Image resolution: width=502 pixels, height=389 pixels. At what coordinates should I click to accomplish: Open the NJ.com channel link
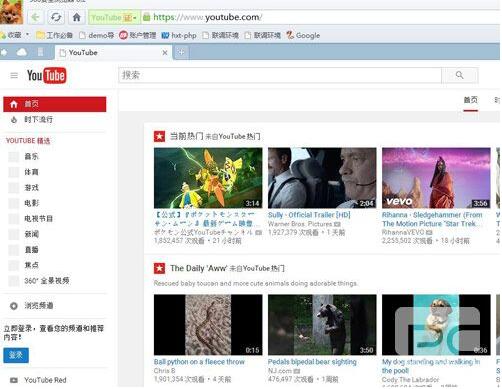coord(280,370)
